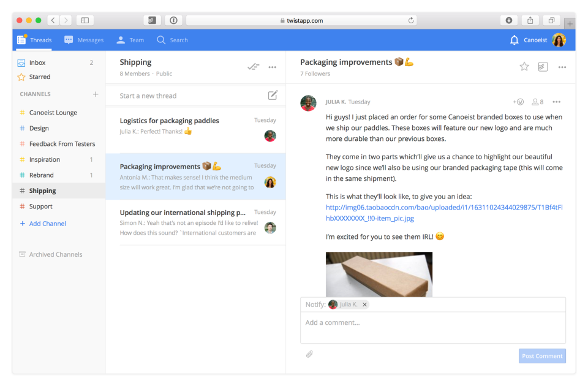Expand Julia's message options menu
The height and width of the screenshot is (386, 588).
[556, 102]
